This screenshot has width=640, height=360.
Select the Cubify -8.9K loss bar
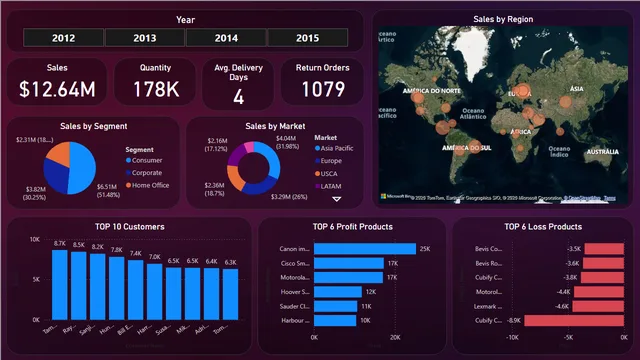pos(574,320)
